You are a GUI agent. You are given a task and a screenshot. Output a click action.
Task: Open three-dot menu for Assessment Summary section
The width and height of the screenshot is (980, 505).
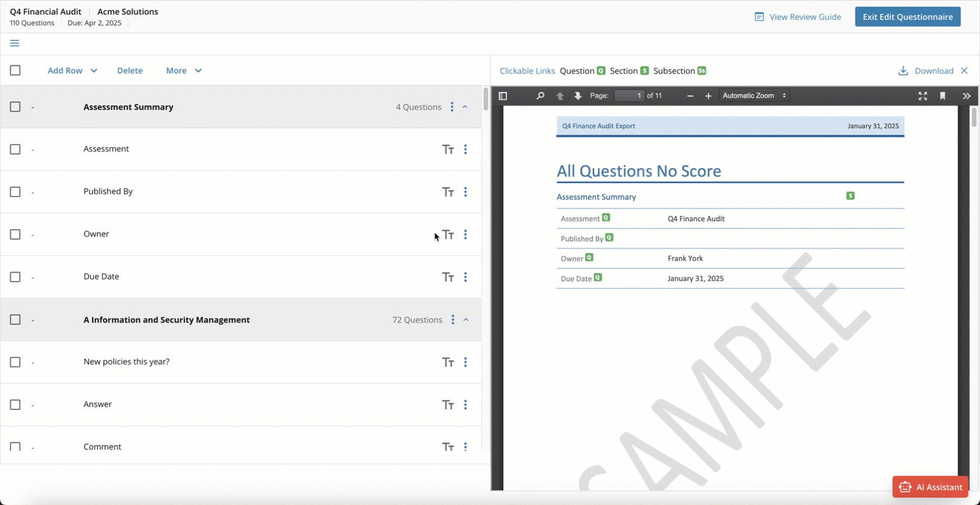452,107
